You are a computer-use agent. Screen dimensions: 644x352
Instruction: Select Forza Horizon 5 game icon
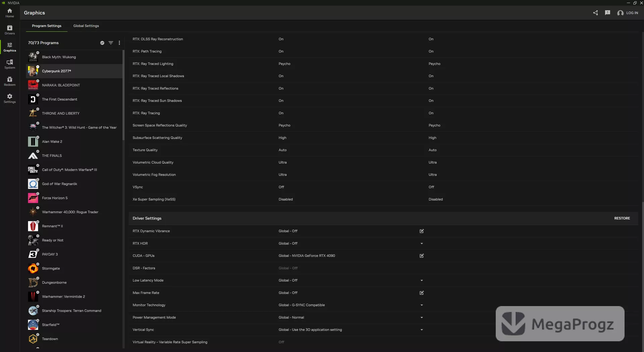33,198
